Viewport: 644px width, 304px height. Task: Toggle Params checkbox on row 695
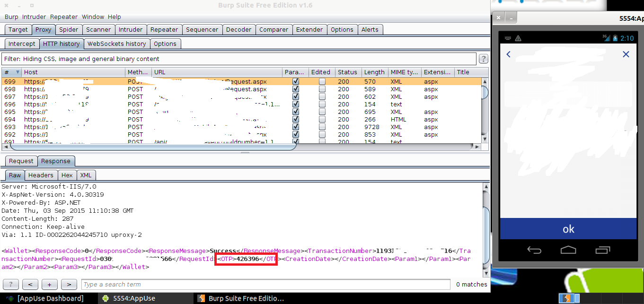point(296,112)
